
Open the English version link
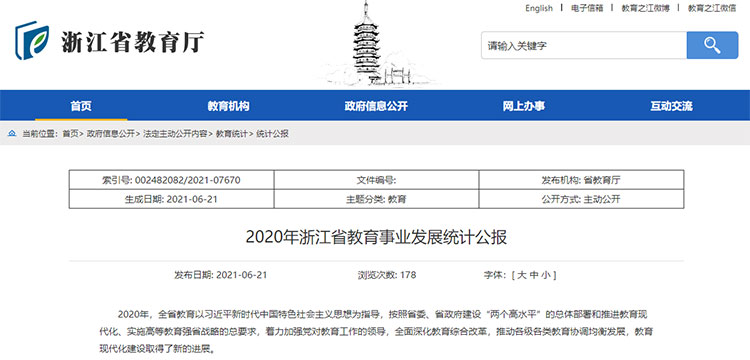coord(539,8)
